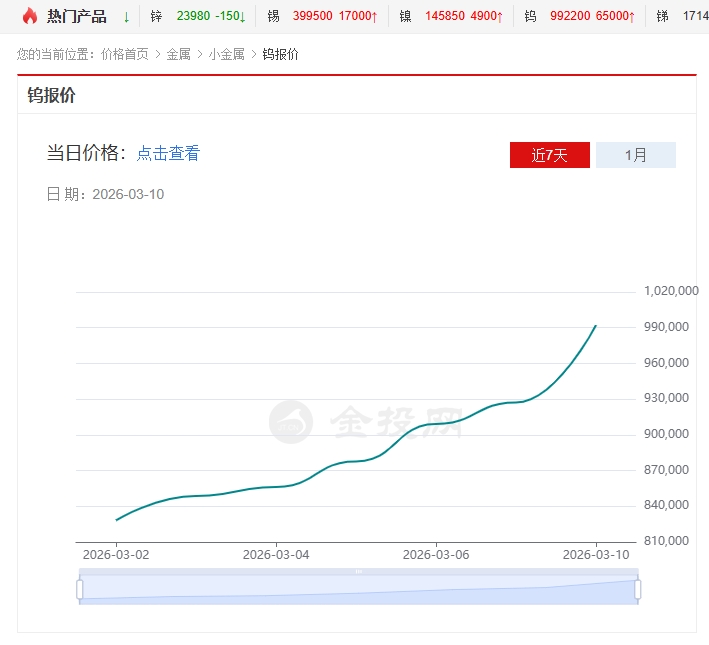Click tin price change 17000↑
This screenshot has width=709, height=645.
click(358, 16)
